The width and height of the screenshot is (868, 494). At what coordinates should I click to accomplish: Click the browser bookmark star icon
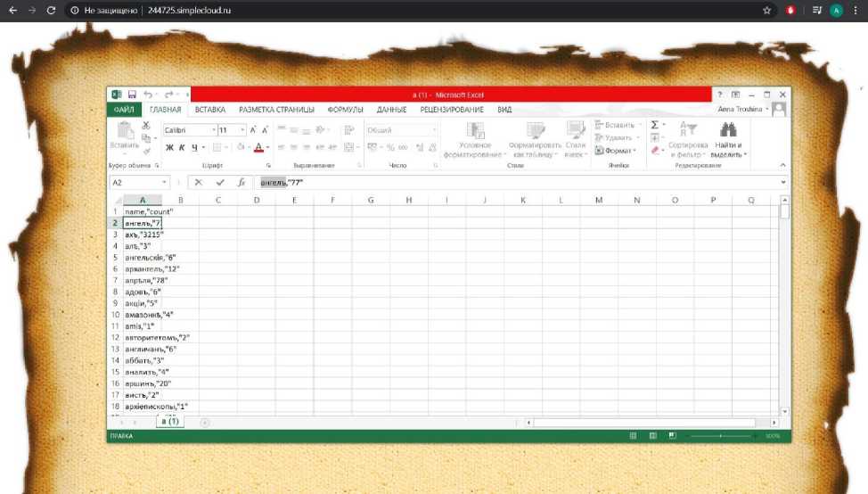(766, 10)
